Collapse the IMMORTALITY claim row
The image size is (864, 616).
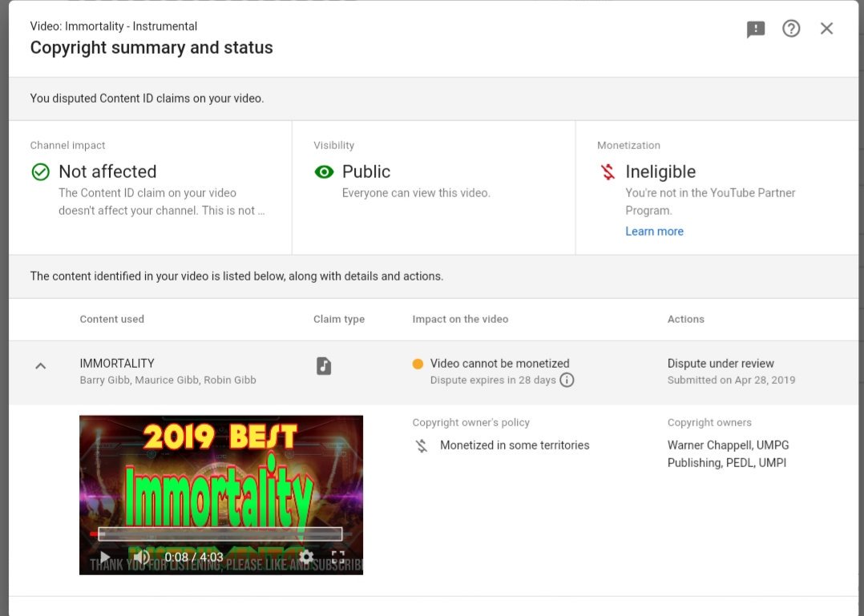pyautogui.click(x=40, y=366)
